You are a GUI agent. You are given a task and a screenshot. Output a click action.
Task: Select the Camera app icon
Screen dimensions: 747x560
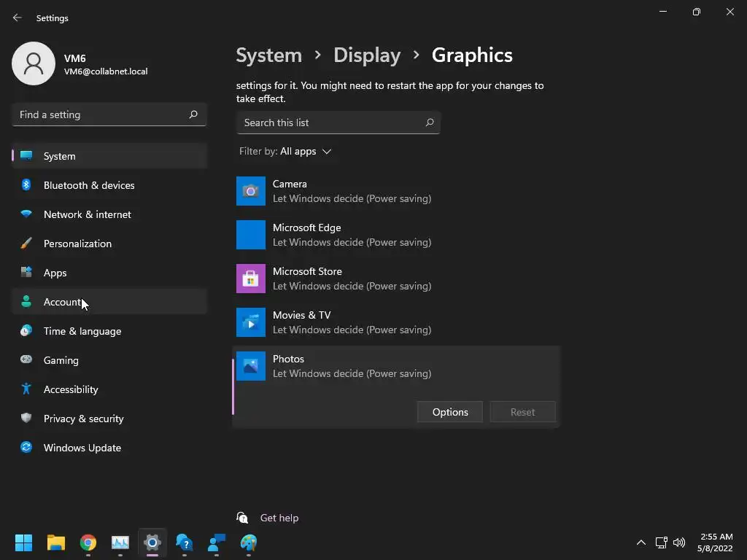(x=251, y=191)
